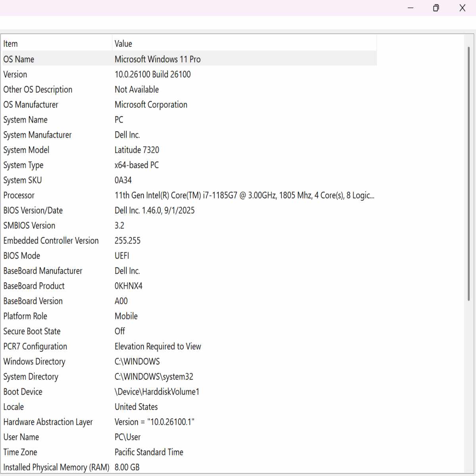
Task: Select the System Model row label
Action: (x=26, y=150)
